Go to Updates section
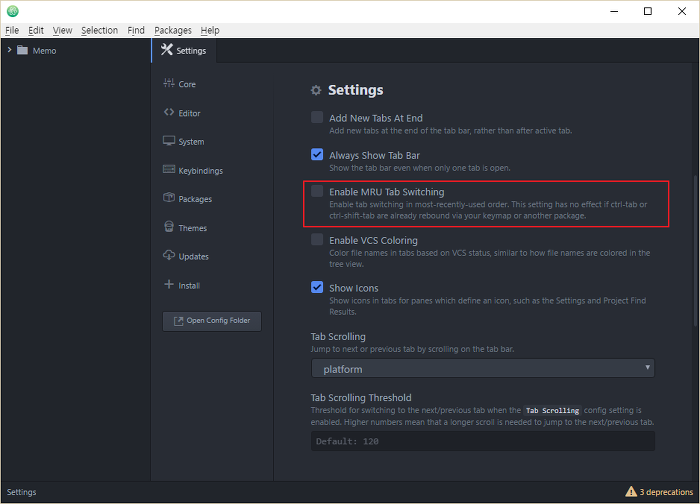Viewport: 700px width, 504px height. (193, 256)
